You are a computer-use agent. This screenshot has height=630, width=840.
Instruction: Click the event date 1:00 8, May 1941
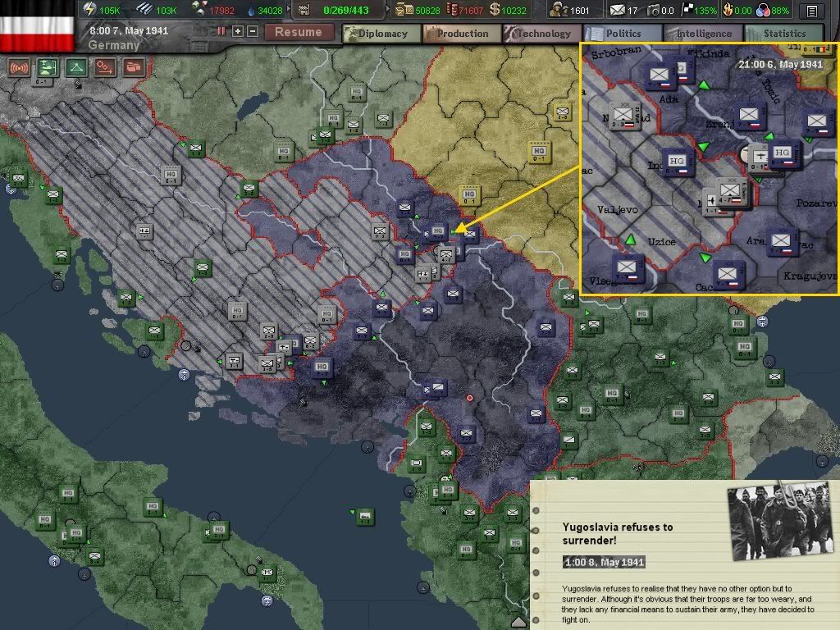pyautogui.click(x=605, y=562)
